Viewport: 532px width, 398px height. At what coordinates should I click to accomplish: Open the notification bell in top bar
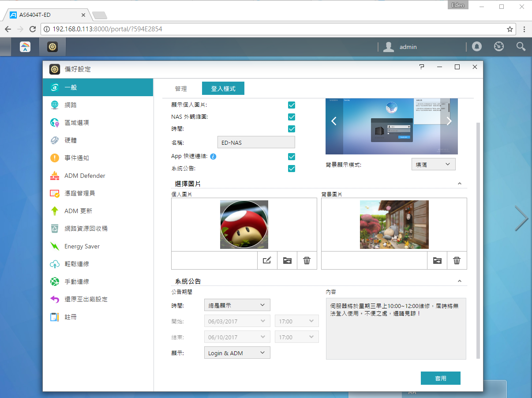point(477,46)
